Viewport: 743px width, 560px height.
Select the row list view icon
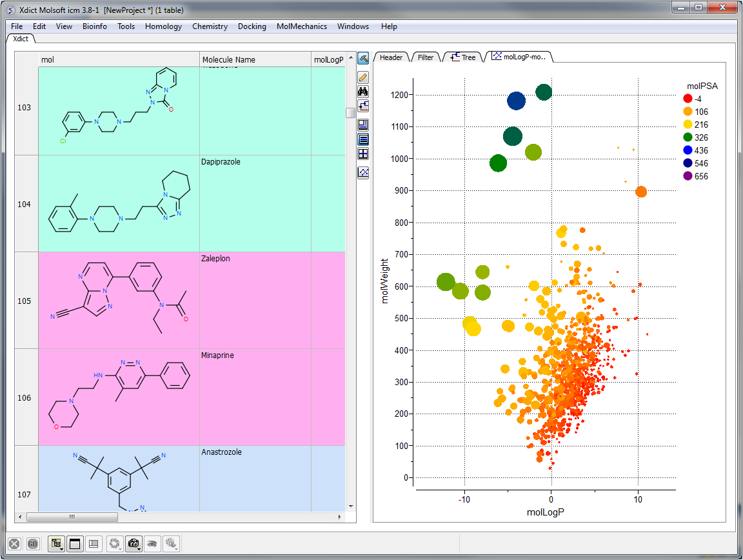pyautogui.click(x=363, y=139)
